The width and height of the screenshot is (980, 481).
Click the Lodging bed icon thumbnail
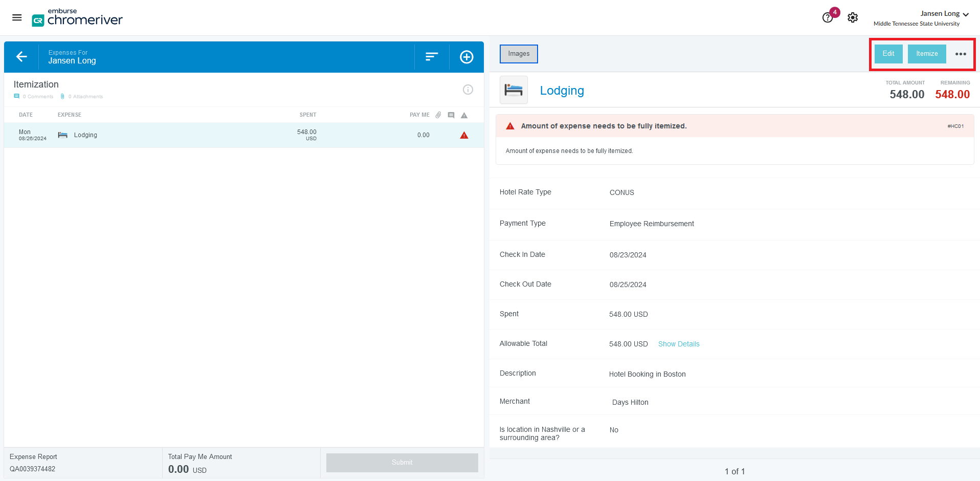coord(514,90)
